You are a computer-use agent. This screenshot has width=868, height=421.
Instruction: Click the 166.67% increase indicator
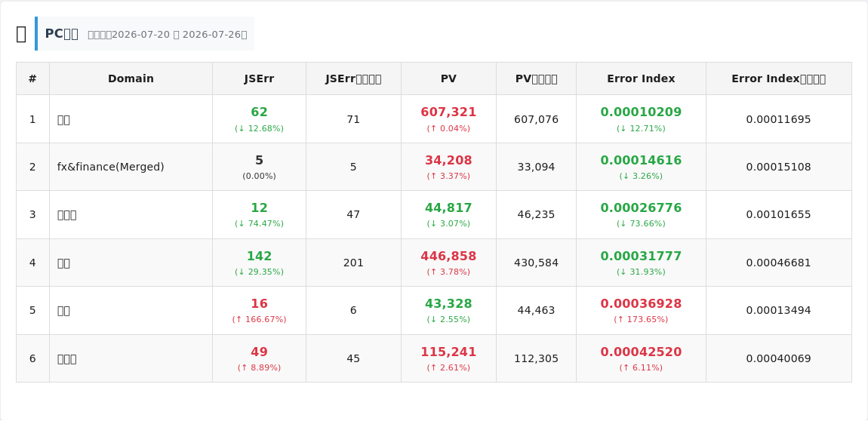tap(259, 320)
